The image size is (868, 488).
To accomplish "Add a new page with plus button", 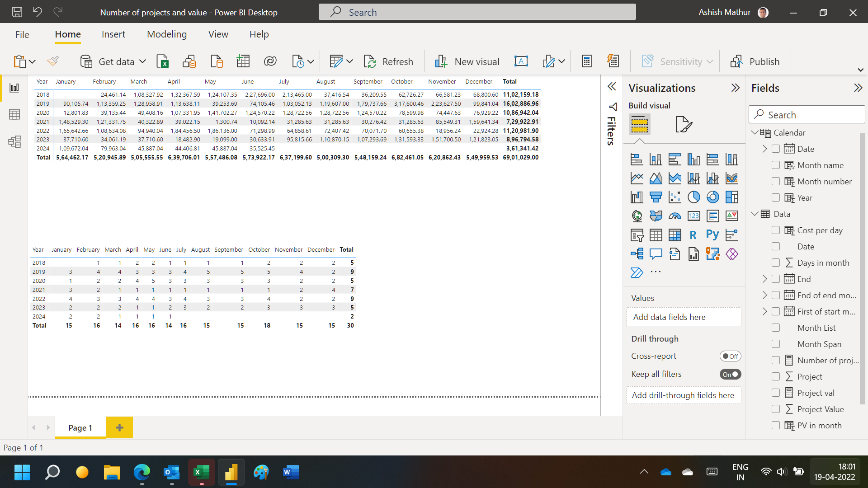I will 119,427.
